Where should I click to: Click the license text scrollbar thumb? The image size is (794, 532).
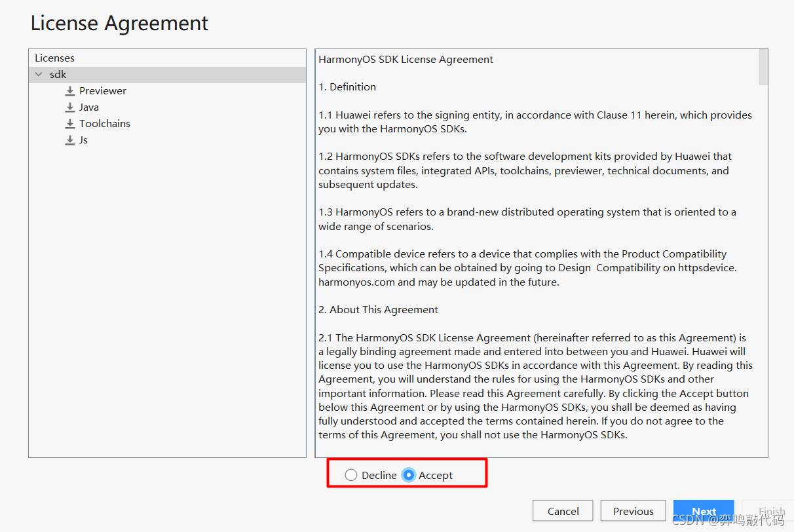pyautogui.click(x=763, y=67)
